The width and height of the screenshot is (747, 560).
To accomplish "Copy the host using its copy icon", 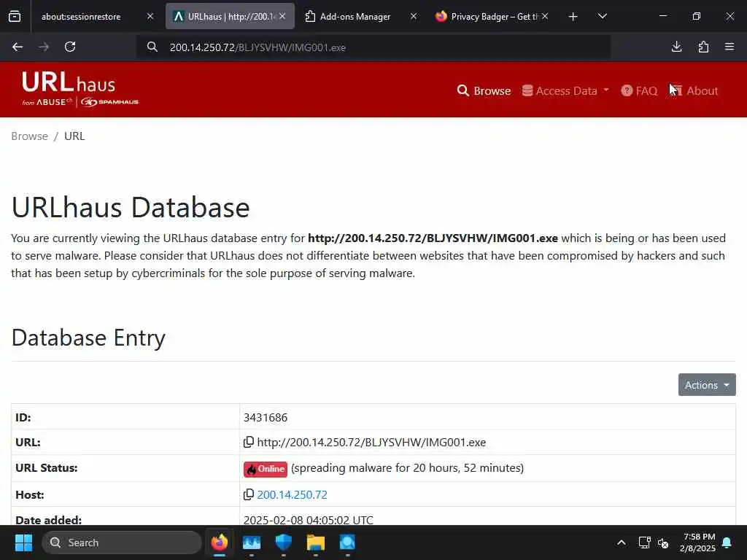I will [248, 495].
